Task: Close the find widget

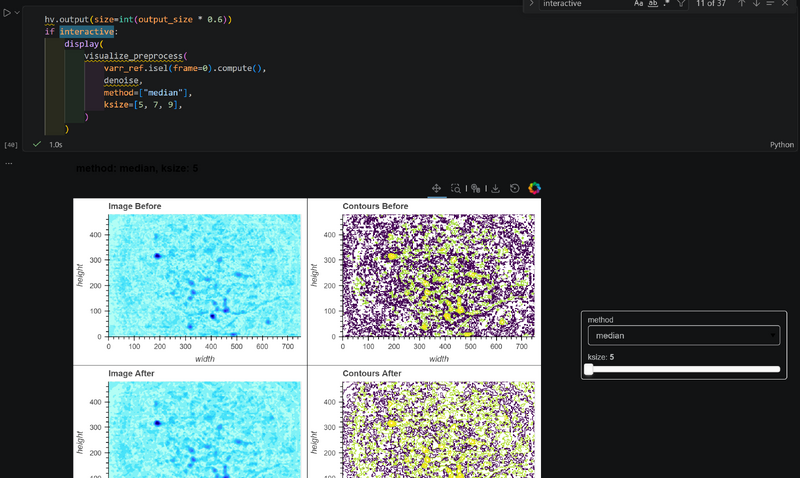Action: point(785,4)
